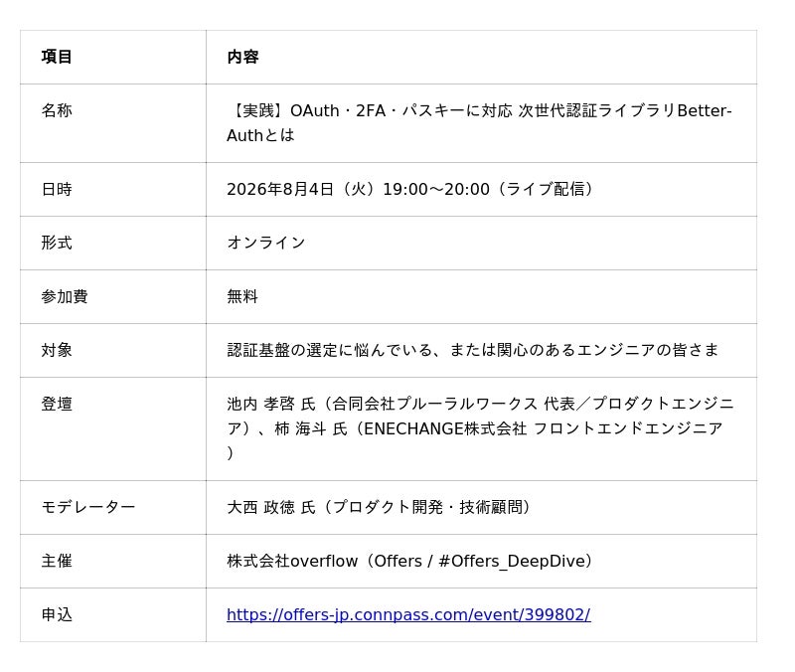This screenshot has width=795, height=672.
Task: Select the 名称 row label
Action: [57, 110]
